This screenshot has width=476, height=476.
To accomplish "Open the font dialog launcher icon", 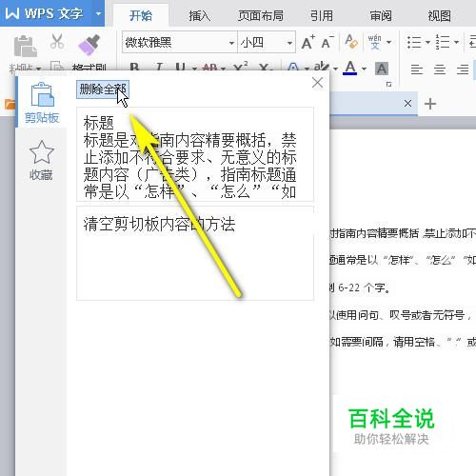I will point(388,85).
